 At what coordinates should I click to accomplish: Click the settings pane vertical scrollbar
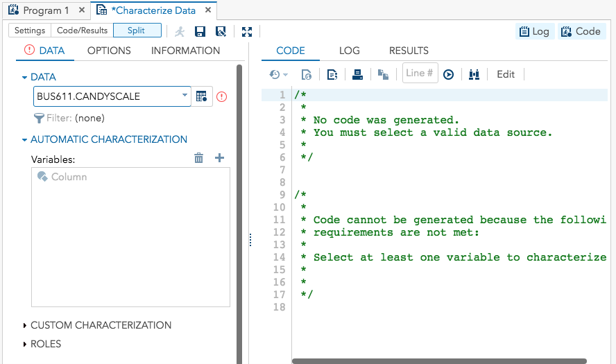(x=239, y=214)
